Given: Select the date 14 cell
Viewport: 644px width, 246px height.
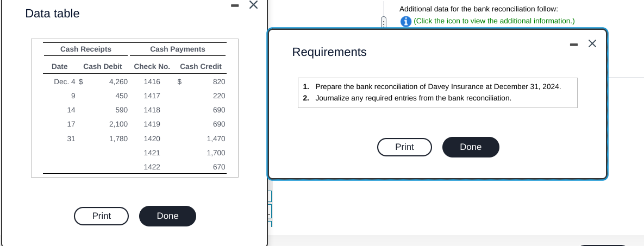Looking at the screenshot, I should (x=71, y=110).
